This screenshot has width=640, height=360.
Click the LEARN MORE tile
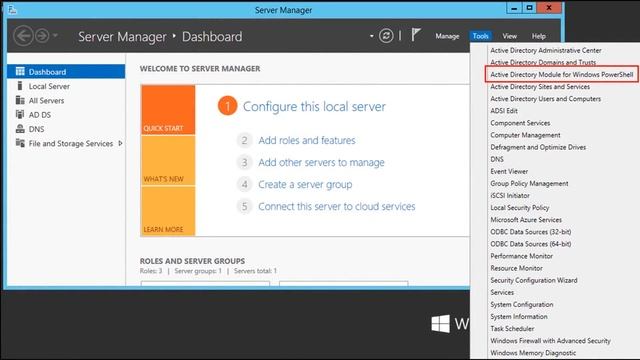(168, 211)
